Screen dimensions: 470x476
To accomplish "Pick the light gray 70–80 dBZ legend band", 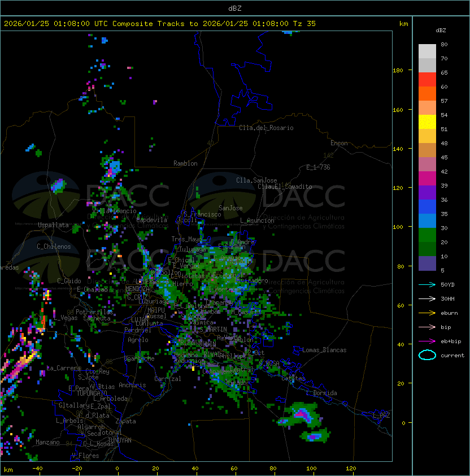I will click(427, 51).
